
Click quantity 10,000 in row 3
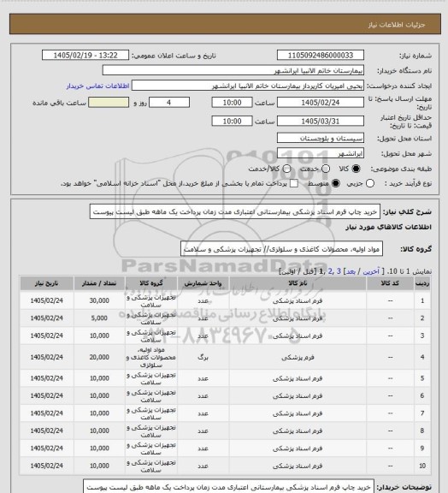click(x=99, y=336)
